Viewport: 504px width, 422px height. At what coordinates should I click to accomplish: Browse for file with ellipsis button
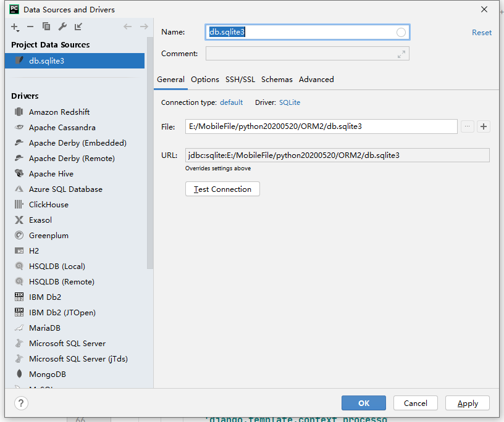(x=467, y=126)
